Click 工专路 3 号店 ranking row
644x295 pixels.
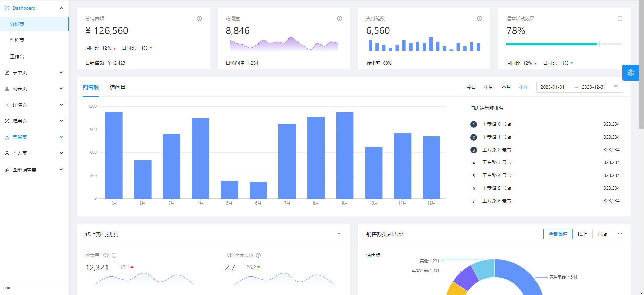(x=545, y=162)
